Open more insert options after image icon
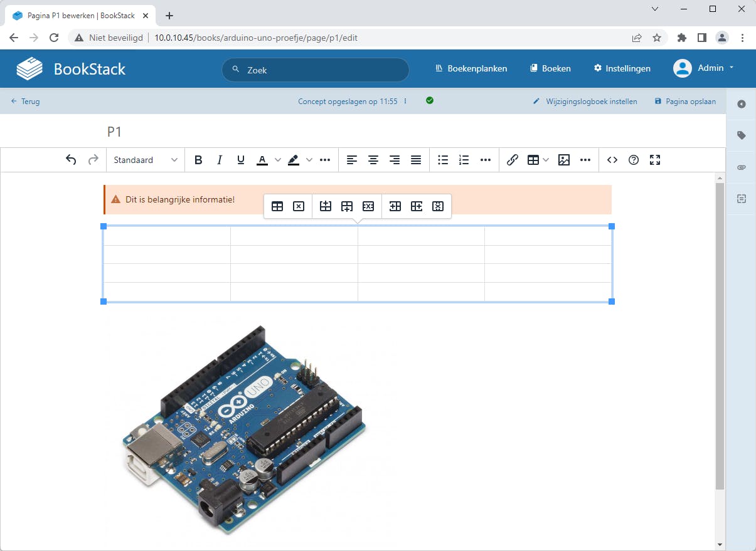 585,160
